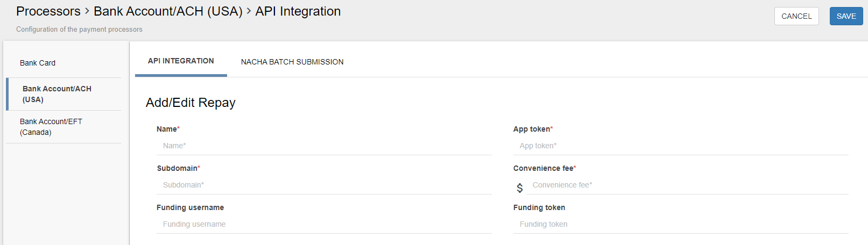
Task: Open Bank Account/EFT (Canada) sidebar item
Action: 63,127
